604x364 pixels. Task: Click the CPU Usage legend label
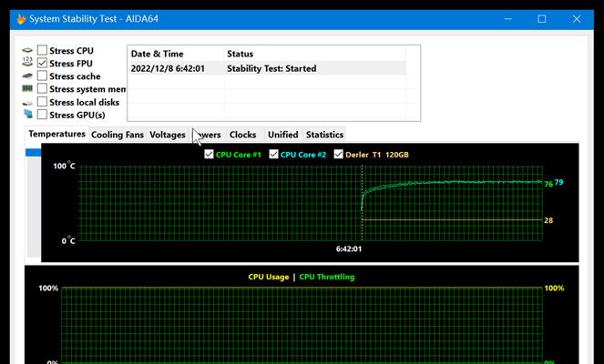tap(269, 277)
